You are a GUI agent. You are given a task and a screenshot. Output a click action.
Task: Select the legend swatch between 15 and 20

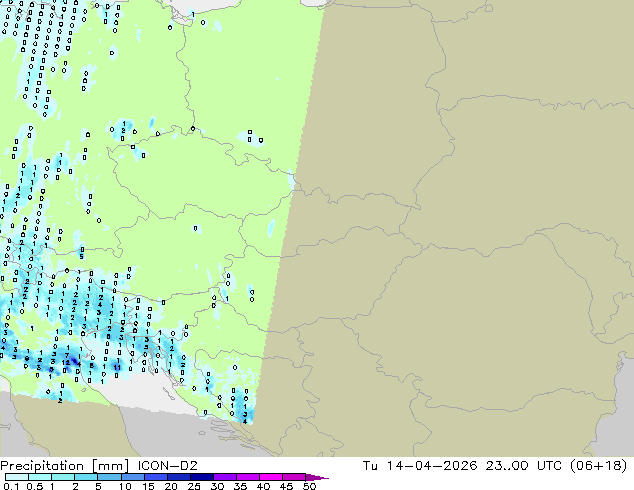pos(155,477)
